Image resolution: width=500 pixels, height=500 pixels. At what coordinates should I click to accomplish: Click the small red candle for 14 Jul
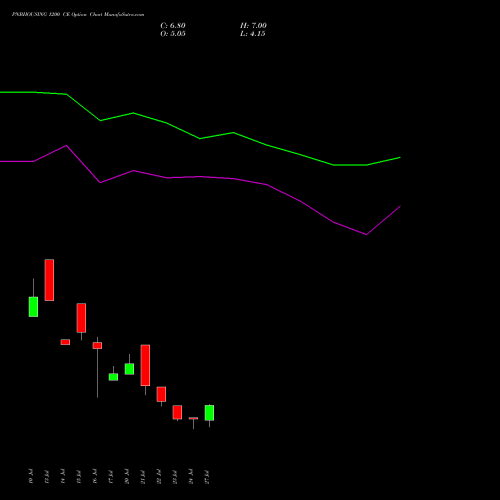coord(65,342)
